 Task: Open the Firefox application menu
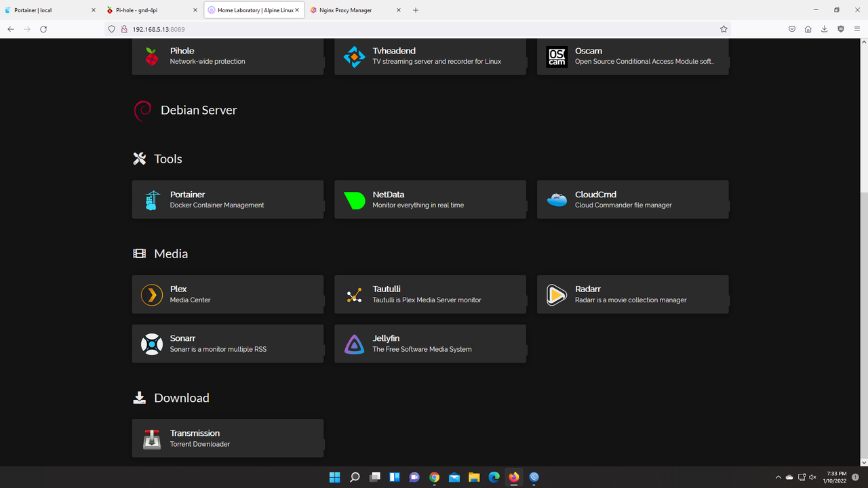857,29
